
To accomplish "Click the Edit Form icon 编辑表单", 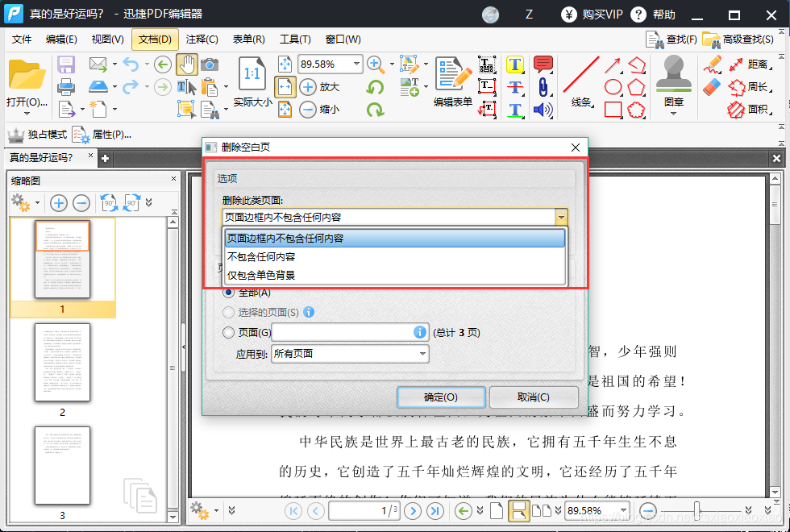I will [x=453, y=82].
